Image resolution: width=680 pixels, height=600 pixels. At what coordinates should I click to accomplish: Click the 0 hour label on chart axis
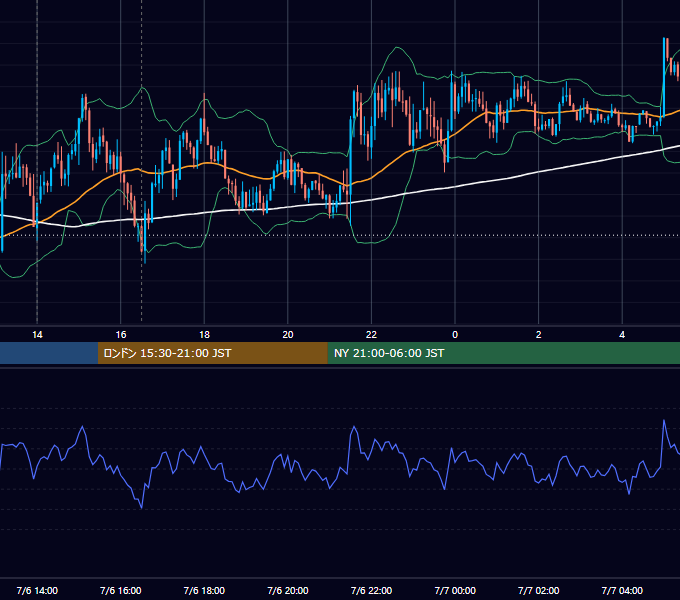(455, 335)
